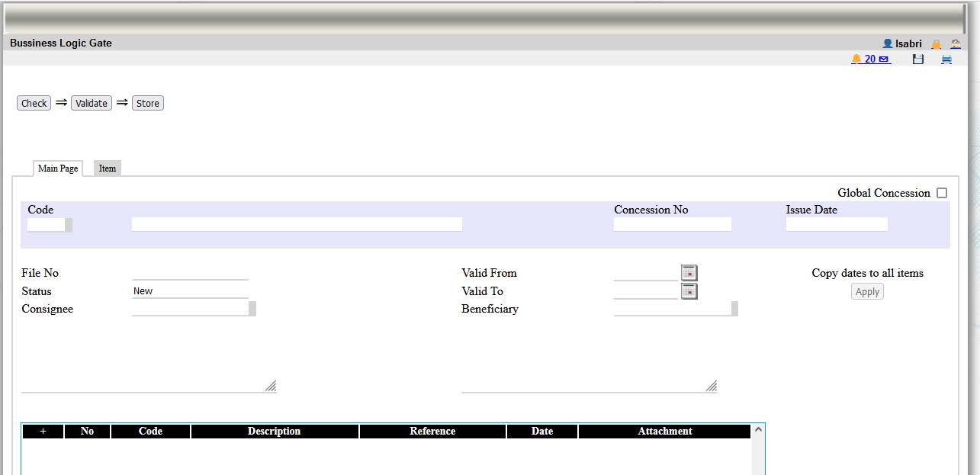Enable the Global Concession checkbox
Viewport: 980px width, 475px height.
coord(942,194)
